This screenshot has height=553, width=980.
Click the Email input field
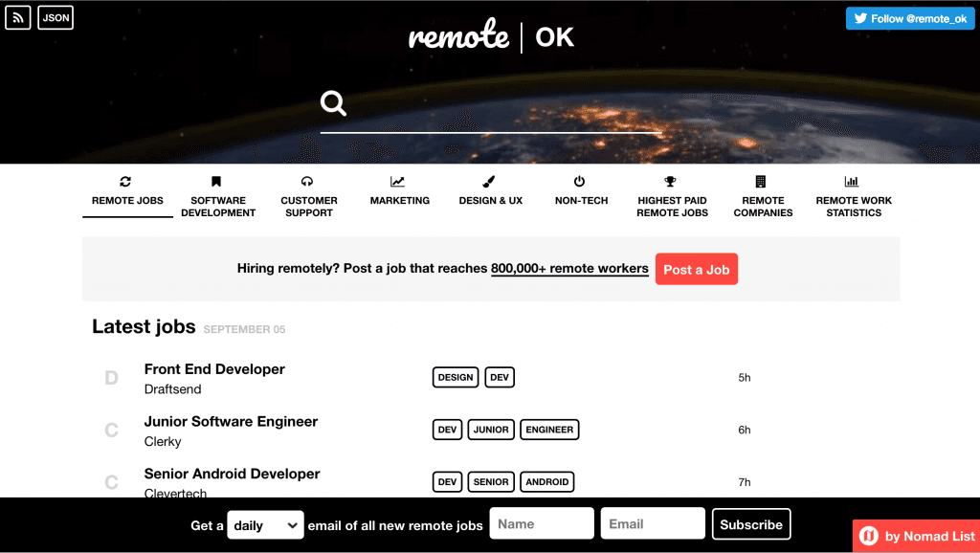(x=653, y=523)
